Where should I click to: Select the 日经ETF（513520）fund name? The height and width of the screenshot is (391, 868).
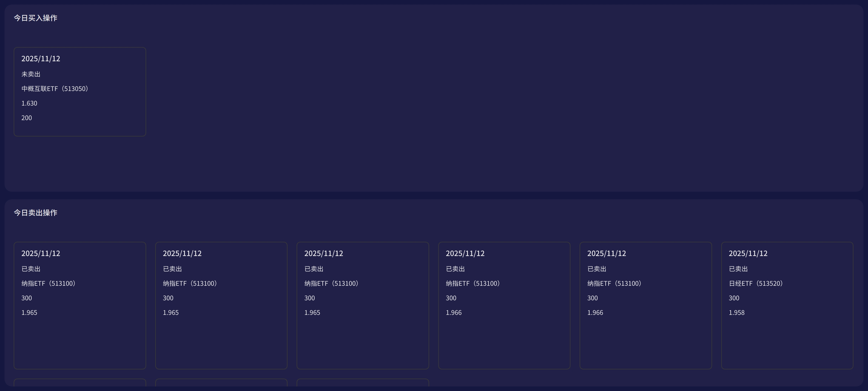pos(755,284)
